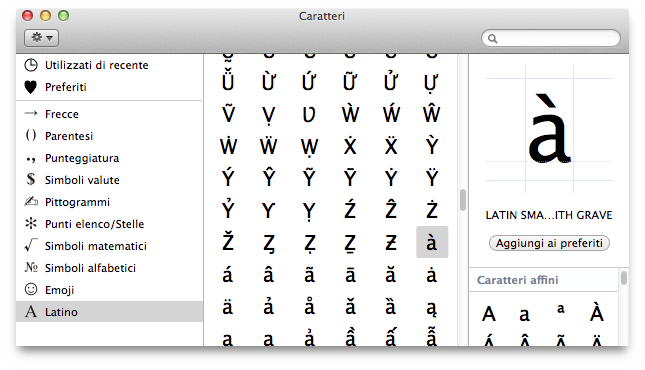Select Simboli alfabetici category
Viewport: 645px width, 370px height.
click(x=109, y=268)
